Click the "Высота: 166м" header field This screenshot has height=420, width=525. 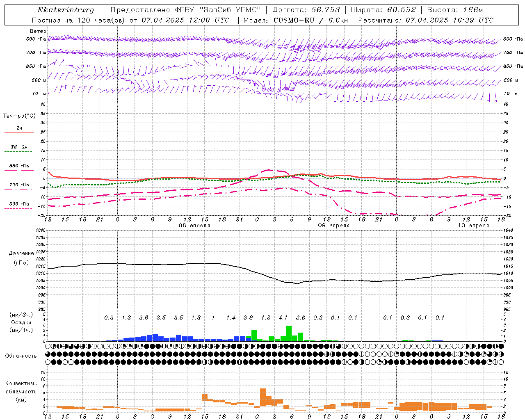[455, 10]
